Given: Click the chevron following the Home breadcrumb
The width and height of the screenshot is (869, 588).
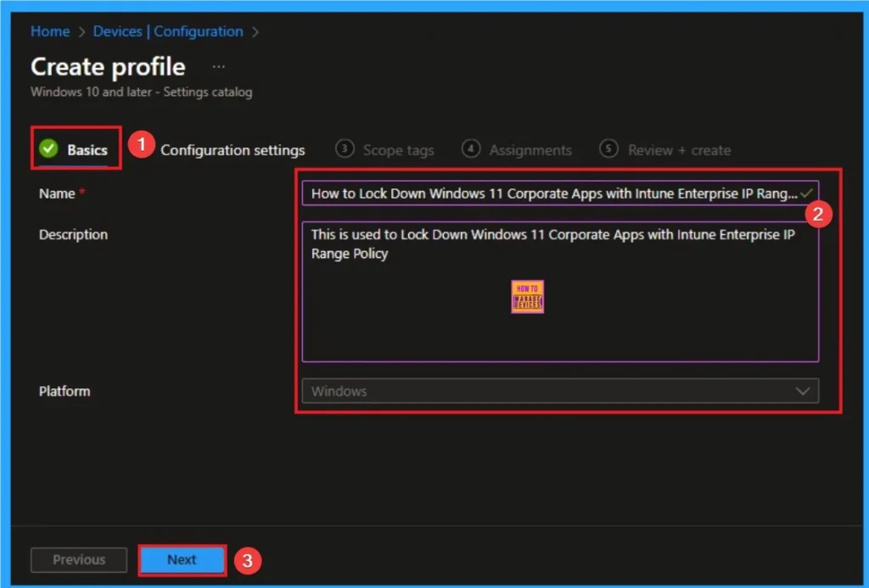Looking at the screenshot, I should pyautogui.click(x=81, y=31).
